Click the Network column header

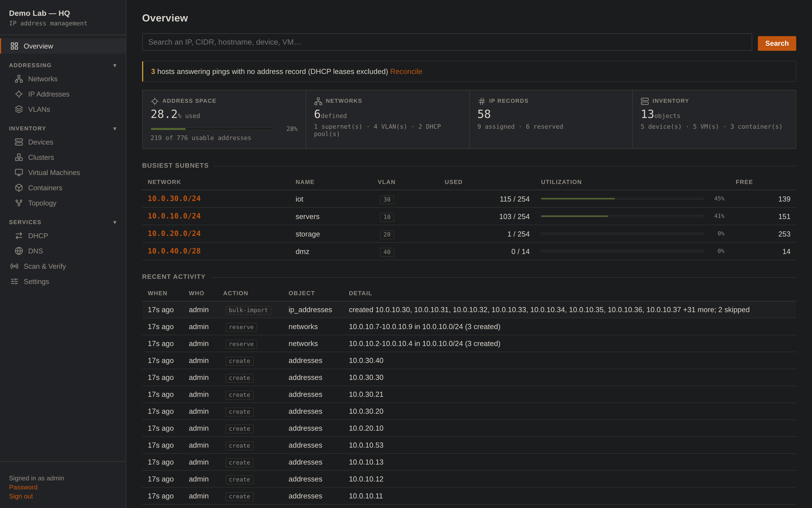(164, 182)
